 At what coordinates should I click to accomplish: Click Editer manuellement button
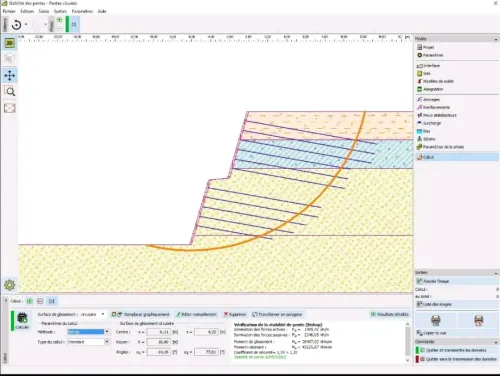pyautogui.click(x=197, y=314)
